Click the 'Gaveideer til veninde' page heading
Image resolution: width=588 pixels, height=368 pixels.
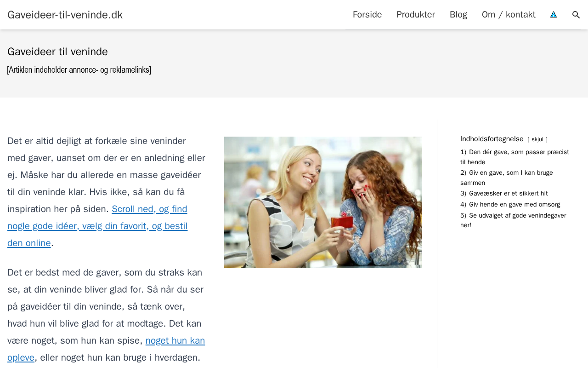(57, 52)
